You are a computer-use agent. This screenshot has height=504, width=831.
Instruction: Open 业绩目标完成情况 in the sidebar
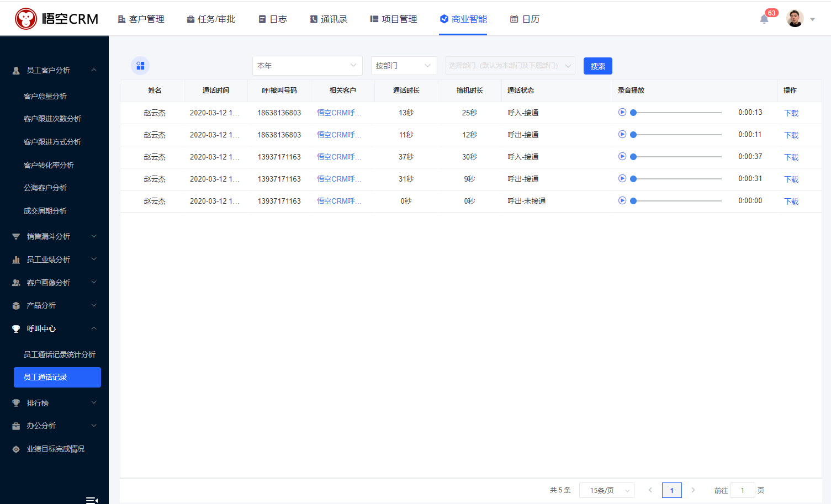point(54,449)
